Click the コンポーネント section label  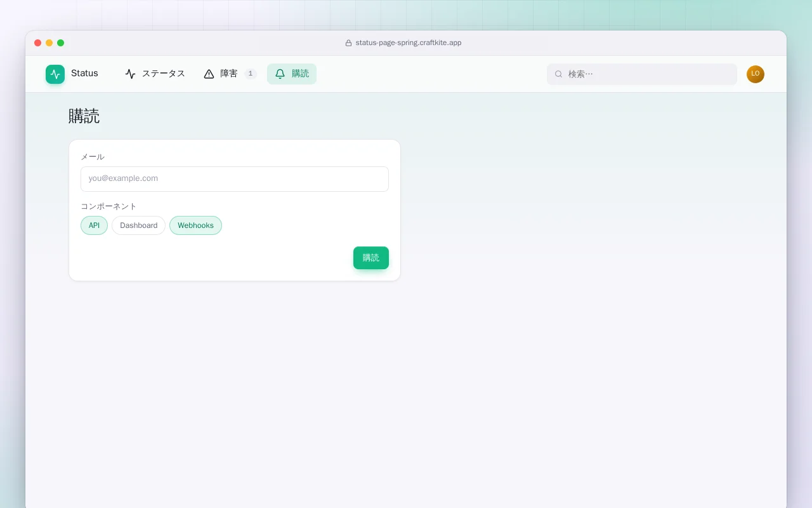click(x=108, y=206)
